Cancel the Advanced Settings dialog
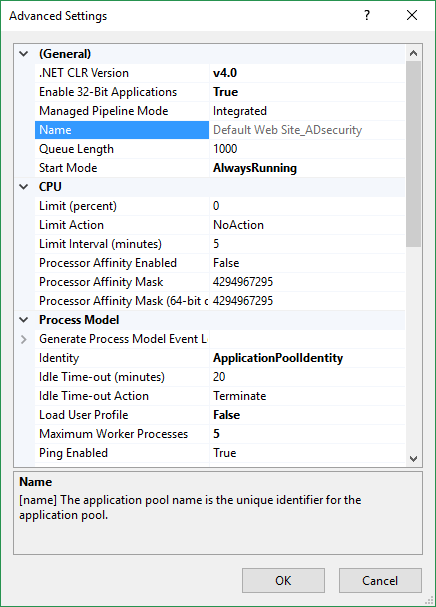Image resolution: width=436 pixels, height=607 pixels. click(380, 580)
